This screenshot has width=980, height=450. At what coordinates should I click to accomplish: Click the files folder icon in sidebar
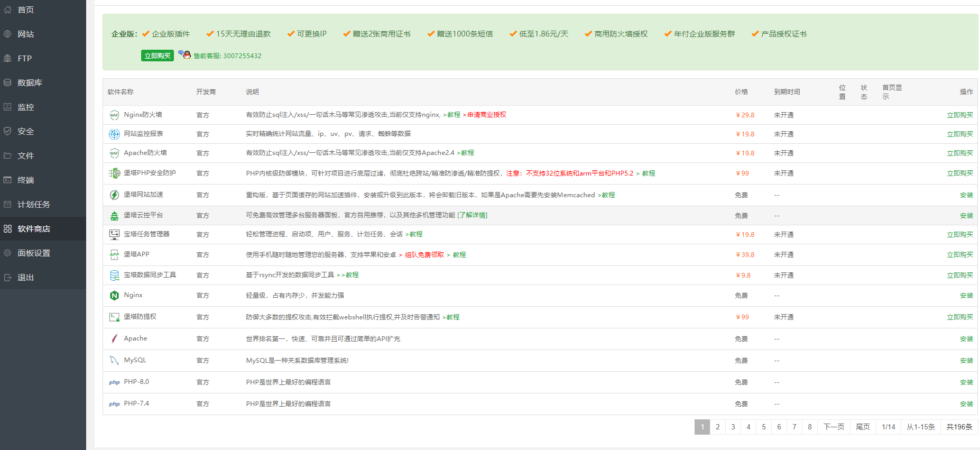tap(7, 155)
